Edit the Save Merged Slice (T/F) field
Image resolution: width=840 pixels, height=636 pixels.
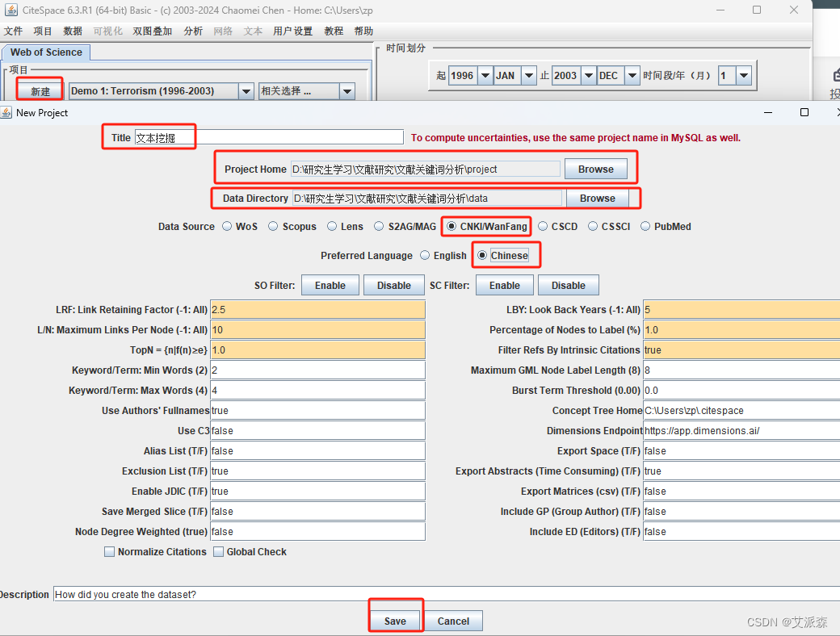click(x=317, y=511)
